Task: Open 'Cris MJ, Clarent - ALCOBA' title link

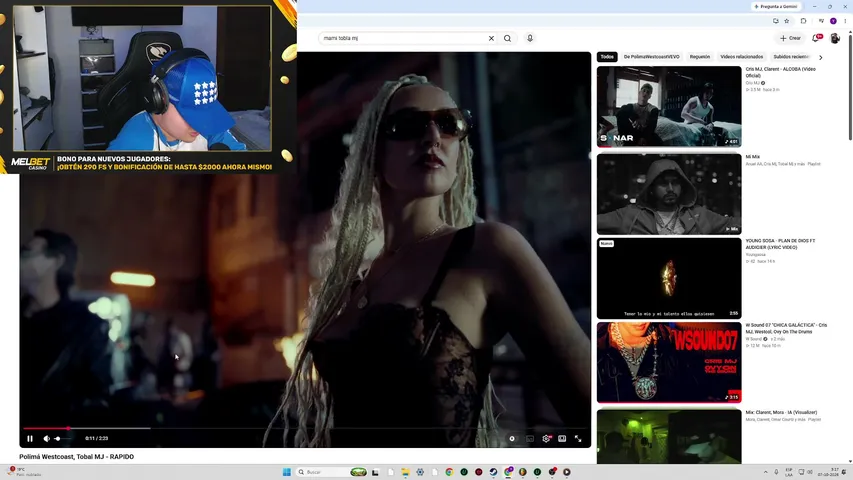Action: pos(780,72)
